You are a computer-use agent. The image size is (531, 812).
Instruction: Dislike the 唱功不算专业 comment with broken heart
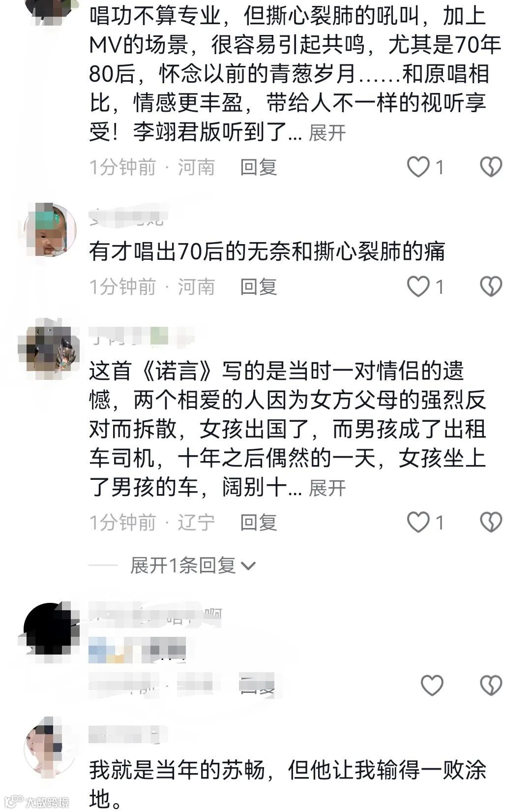tap(491, 167)
